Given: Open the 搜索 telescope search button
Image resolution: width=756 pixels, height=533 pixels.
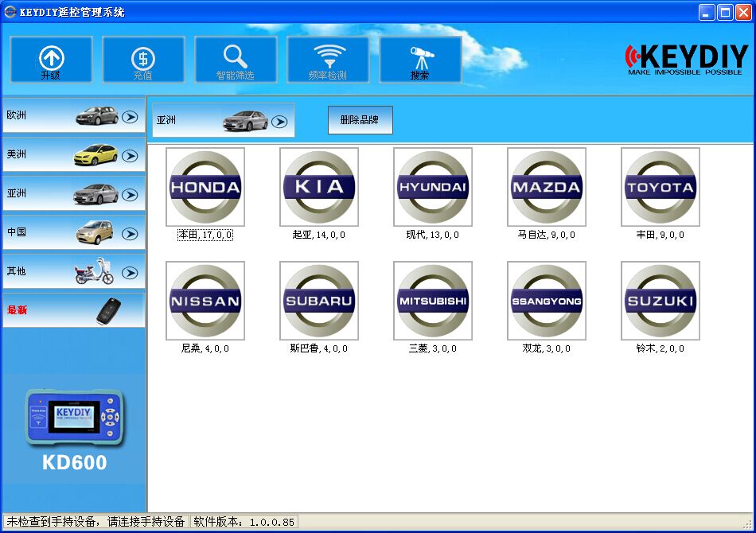Looking at the screenshot, I should pos(420,60).
